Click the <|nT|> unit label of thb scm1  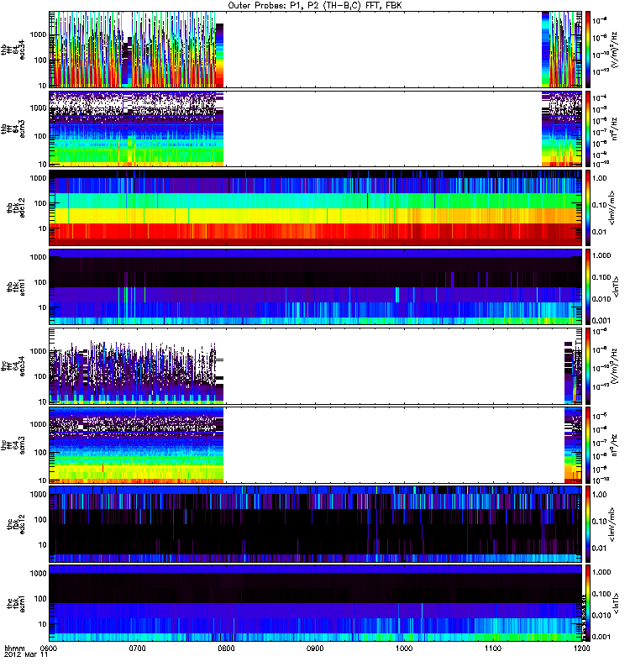tap(617, 286)
